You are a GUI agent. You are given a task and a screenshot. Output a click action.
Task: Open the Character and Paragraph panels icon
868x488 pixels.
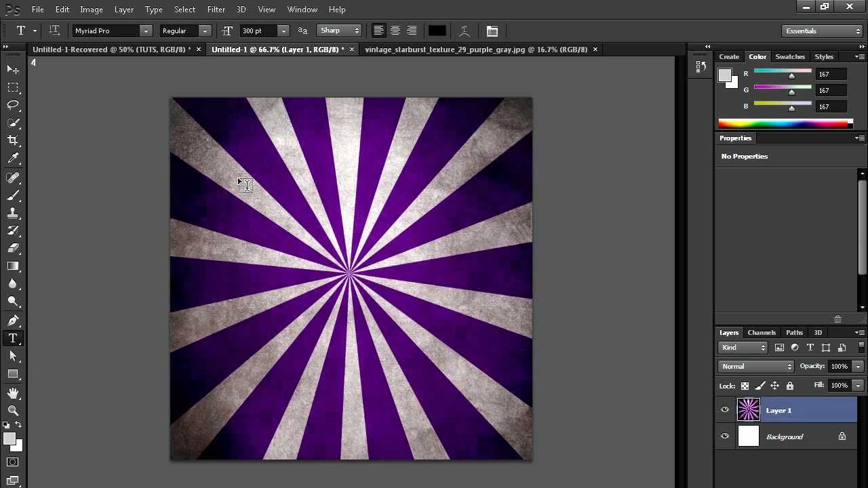click(492, 30)
